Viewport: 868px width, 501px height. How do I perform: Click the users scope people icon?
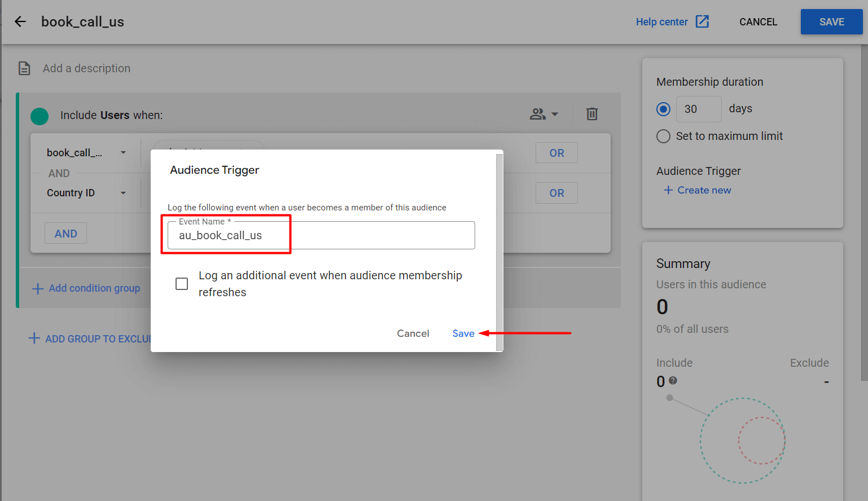537,115
